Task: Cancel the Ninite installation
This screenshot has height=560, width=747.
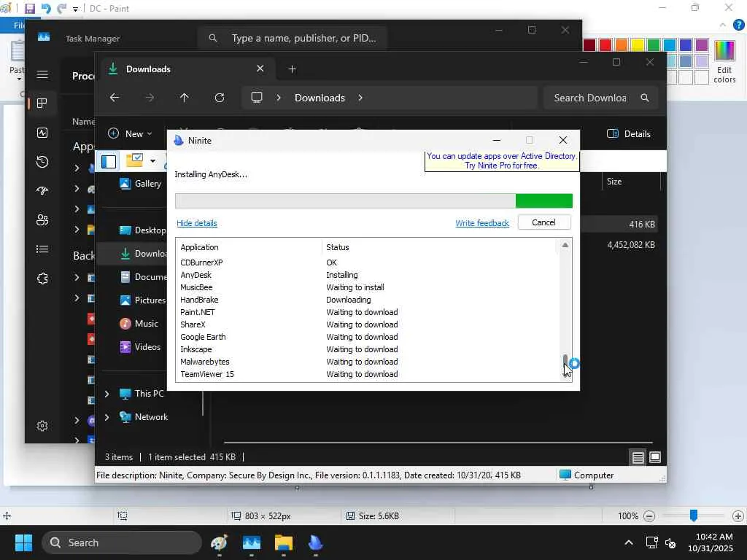Action: 543,222
